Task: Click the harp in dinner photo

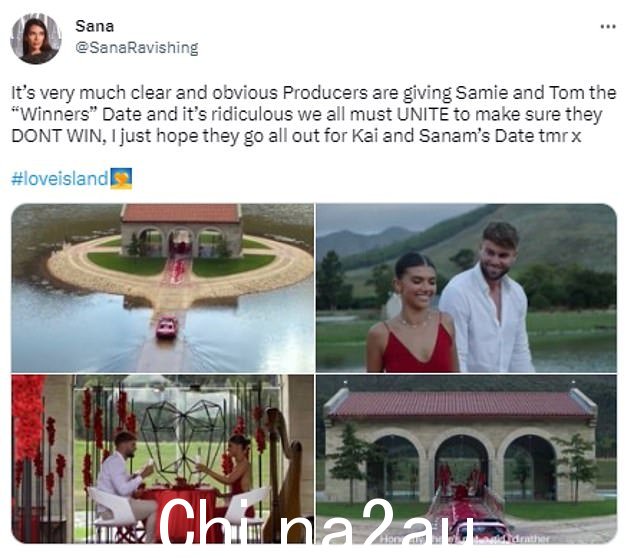Action: [x=284, y=473]
